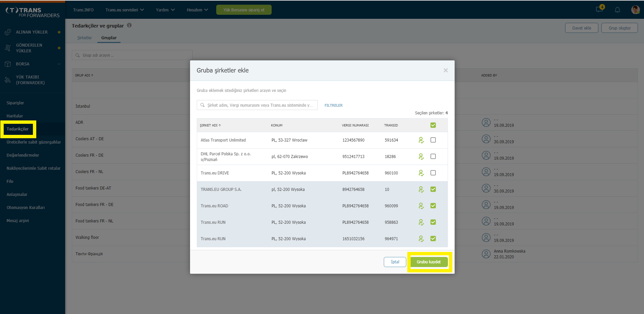
Task: Open Anlaşmalar in the sidebar
Action: pos(17,195)
